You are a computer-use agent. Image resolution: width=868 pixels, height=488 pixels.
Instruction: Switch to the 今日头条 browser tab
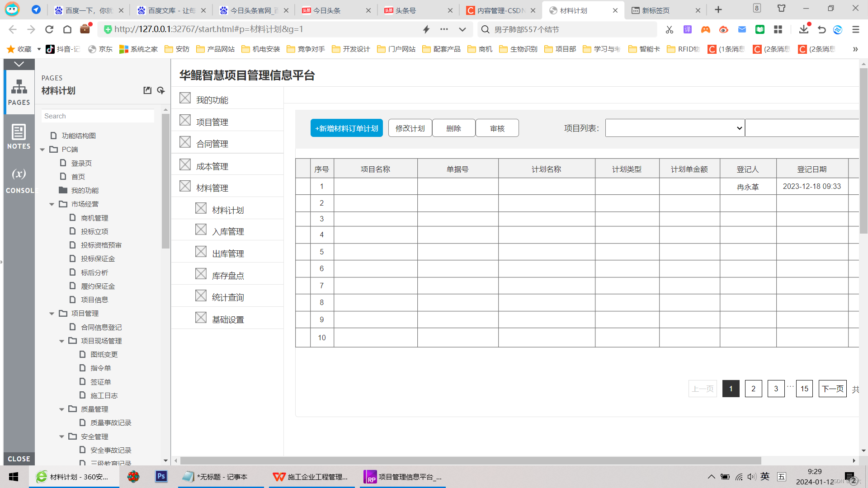point(326,10)
